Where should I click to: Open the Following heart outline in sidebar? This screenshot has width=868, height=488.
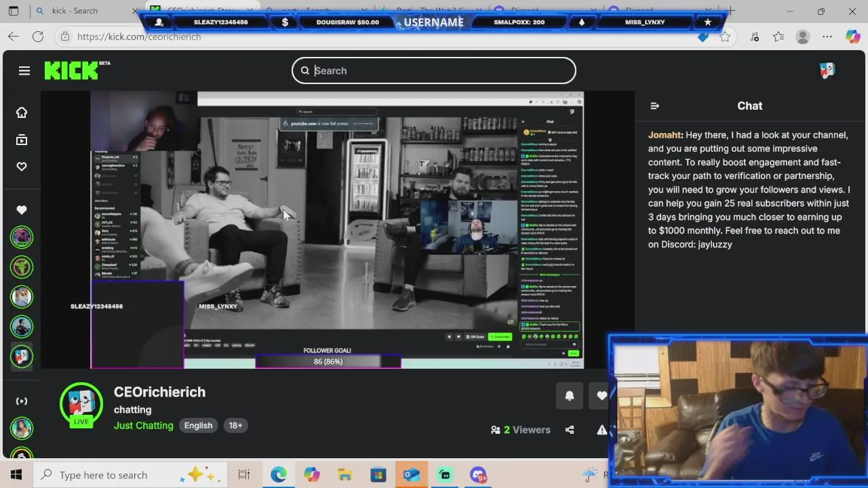coord(22,167)
